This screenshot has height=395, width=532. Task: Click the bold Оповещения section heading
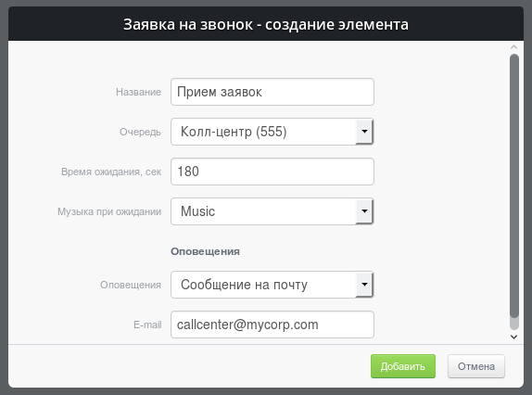click(205, 251)
